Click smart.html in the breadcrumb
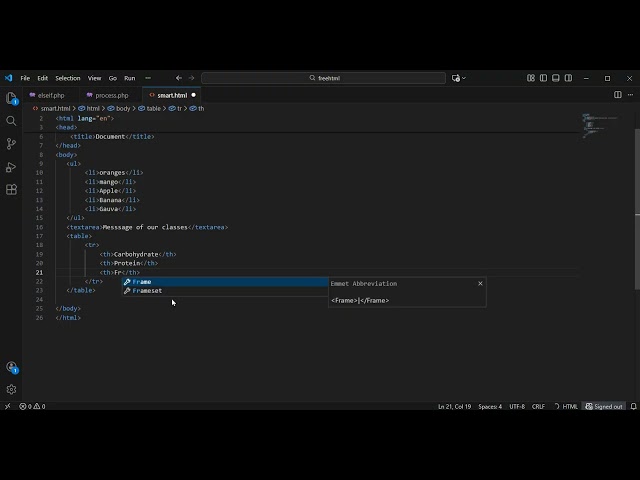 pos(55,108)
